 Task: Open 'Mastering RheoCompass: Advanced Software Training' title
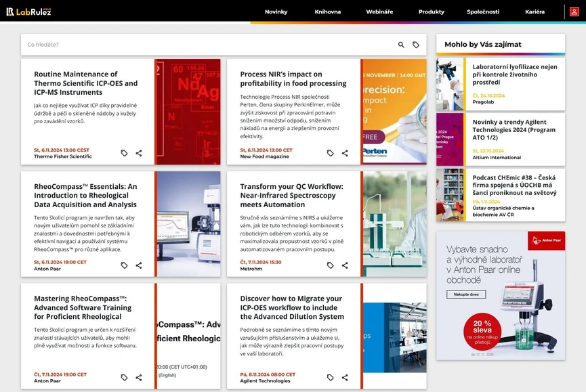click(x=83, y=307)
